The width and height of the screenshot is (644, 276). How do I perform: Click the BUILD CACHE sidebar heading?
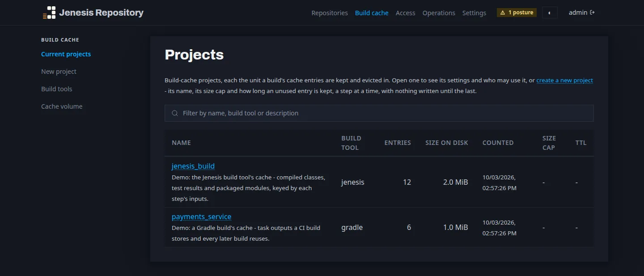[x=60, y=40]
